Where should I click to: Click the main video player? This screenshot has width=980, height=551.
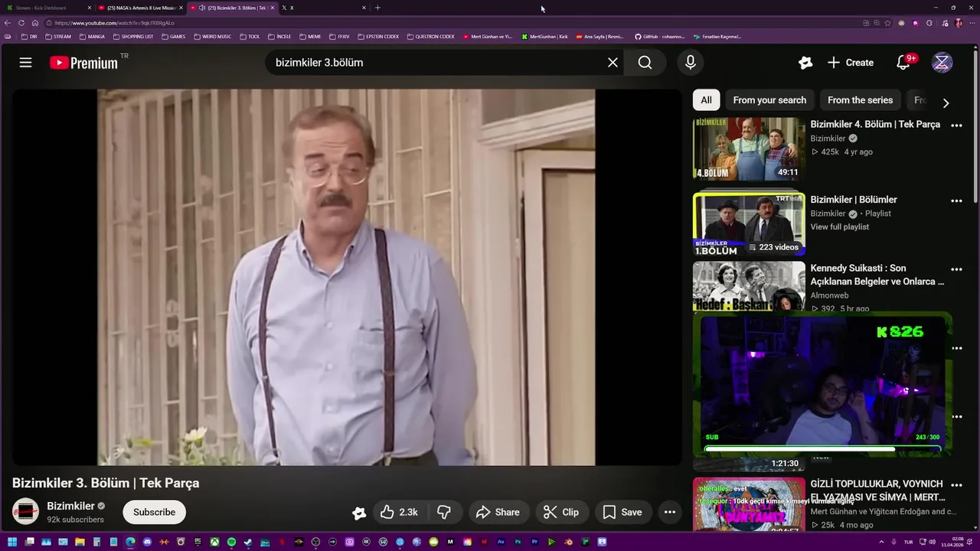[346, 277]
